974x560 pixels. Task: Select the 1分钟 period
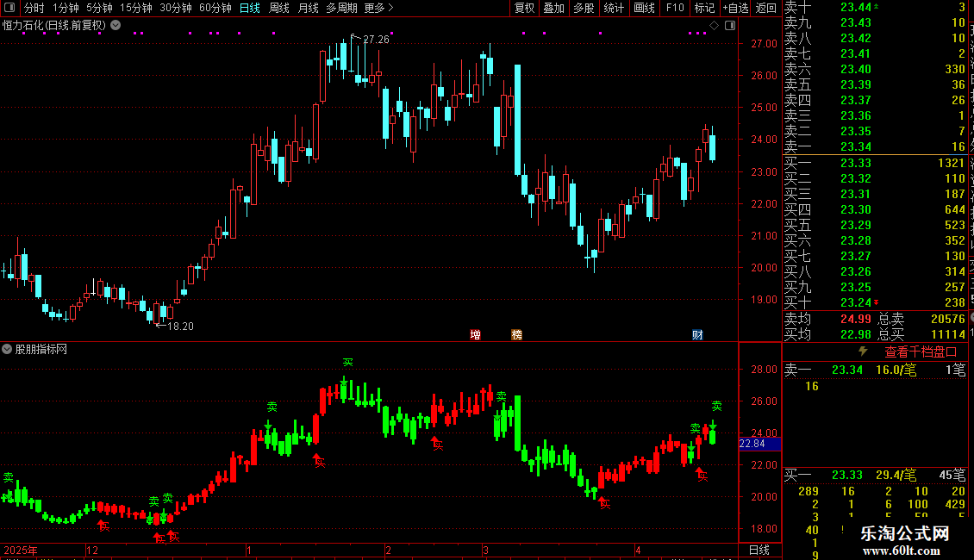(66, 8)
